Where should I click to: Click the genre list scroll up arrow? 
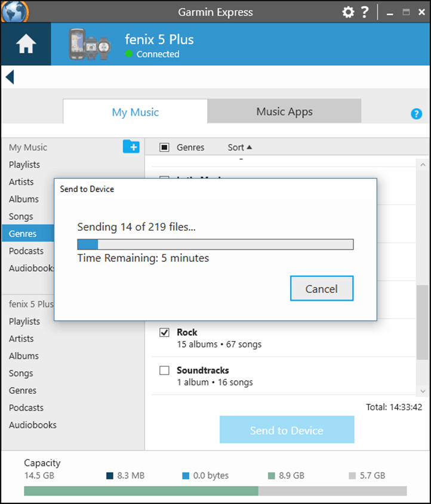[423, 165]
